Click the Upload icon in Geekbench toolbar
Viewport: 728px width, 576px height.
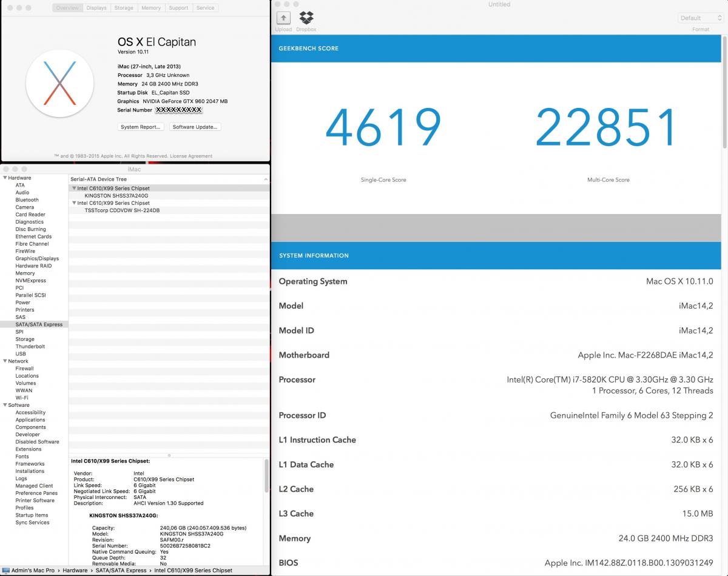pos(283,18)
